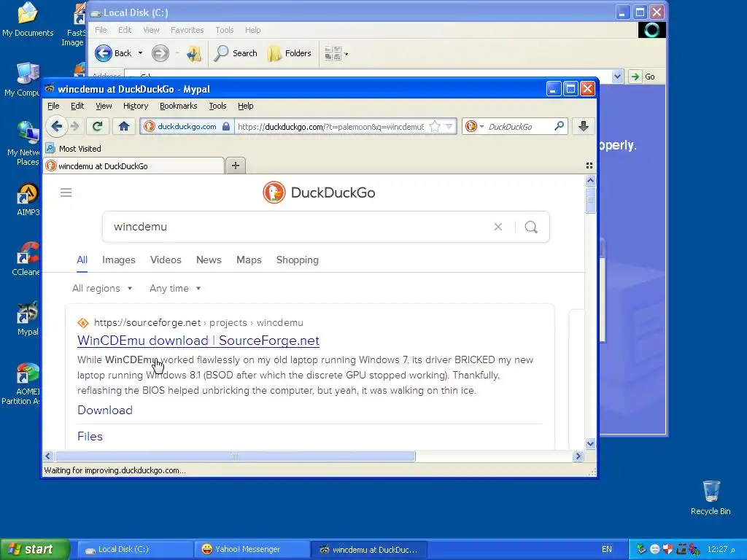This screenshot has height=560, width=747.
Task: Show all tabs with the grid icon
Action: coord(589,166)
